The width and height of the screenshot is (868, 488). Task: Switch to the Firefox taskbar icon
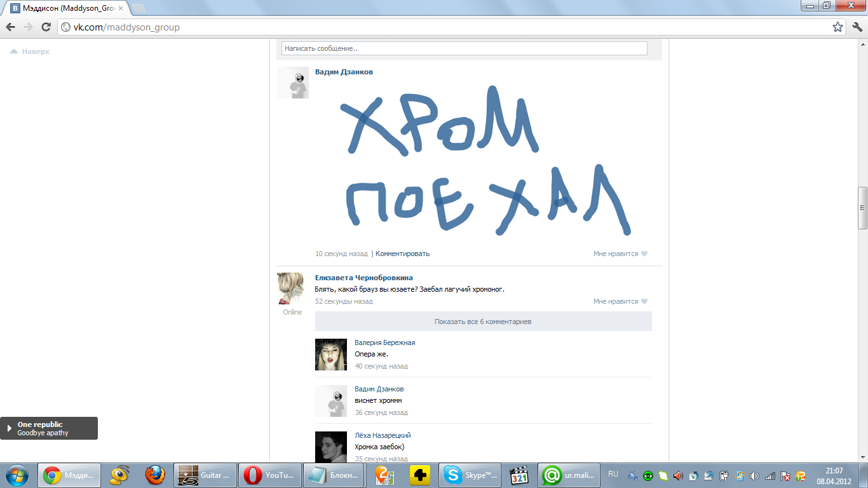(x=154, y=475)
